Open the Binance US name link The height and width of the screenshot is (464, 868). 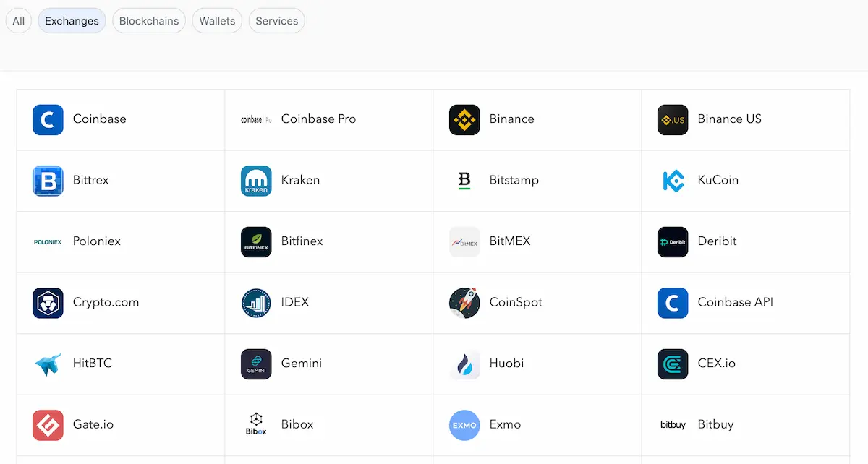click(730, 119)
